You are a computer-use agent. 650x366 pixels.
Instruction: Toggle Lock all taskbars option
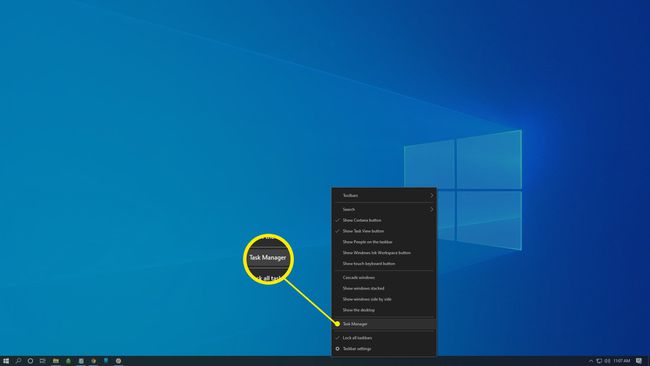coord(384,338)
